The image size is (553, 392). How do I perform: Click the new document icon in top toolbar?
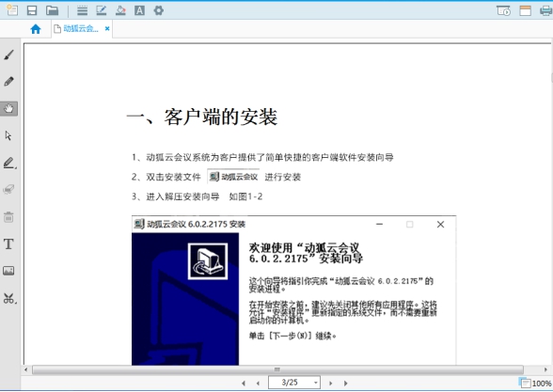pos(12,10)
